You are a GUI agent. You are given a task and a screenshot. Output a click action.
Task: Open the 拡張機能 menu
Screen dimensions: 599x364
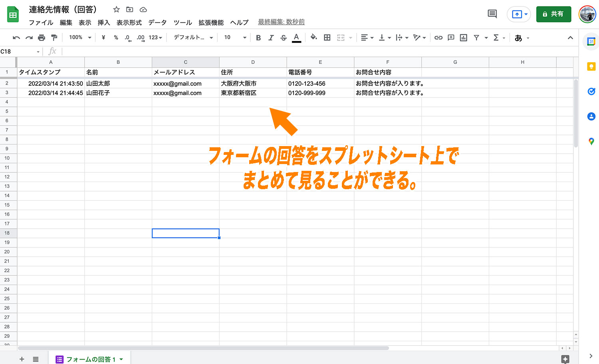[211, 23]
